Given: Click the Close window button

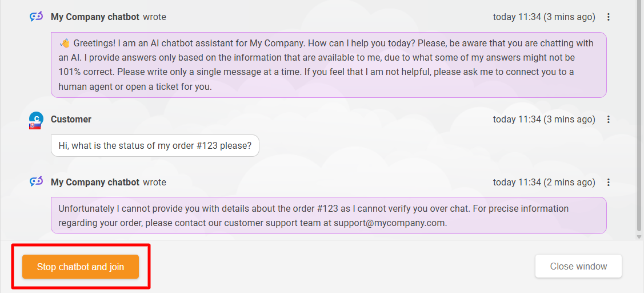Looking at the screenshot, I should (x=578, y=266).
